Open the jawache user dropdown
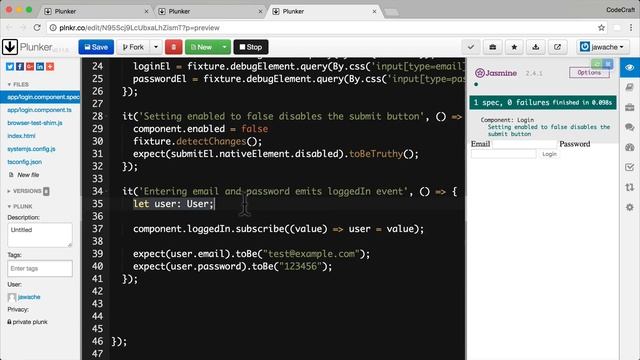This screenshot has width=640, height=360. pyautogui.click(x=602, y=47)
